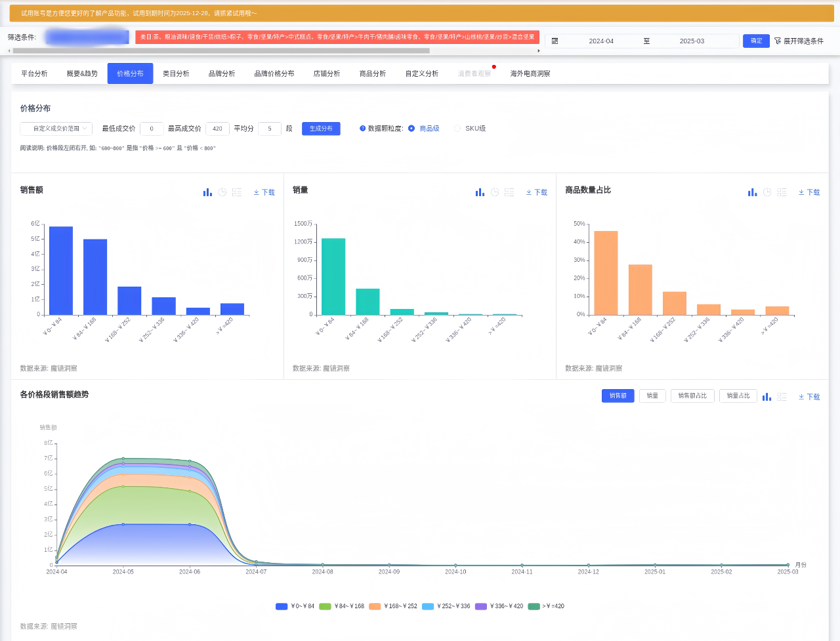Viewport: 840px width, 641px height.
Task: Open the start month 2024-04 picker
Action: 601,41
